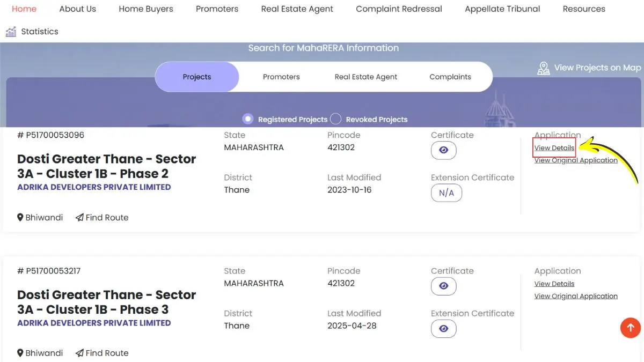
Task: Open Dosti Greater Thane Phase 3 project title
Action: (x=106, y=302)
